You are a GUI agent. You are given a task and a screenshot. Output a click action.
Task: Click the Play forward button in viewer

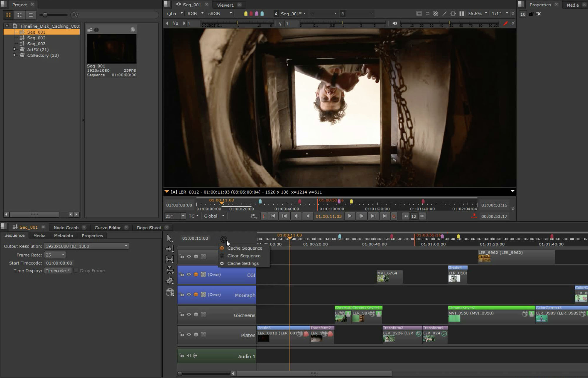(x=350, y=216)
